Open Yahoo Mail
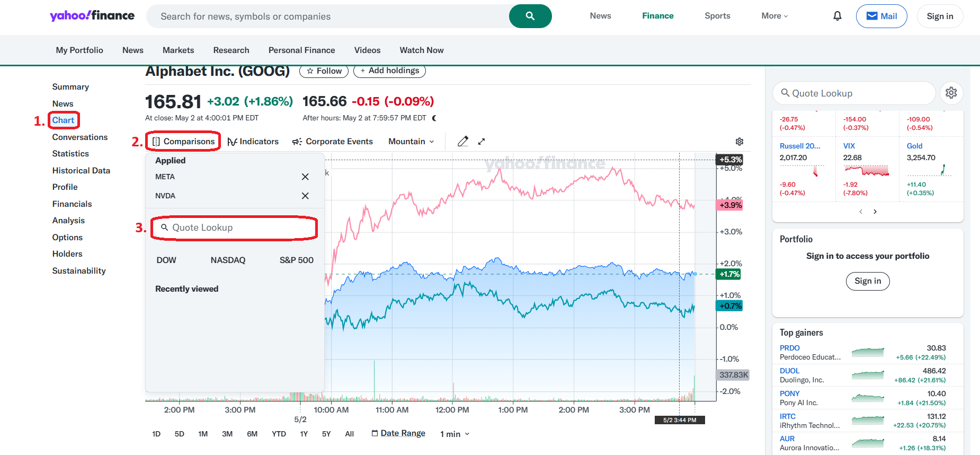The height and width of the screenshot is (455, 980). (881, 16)
